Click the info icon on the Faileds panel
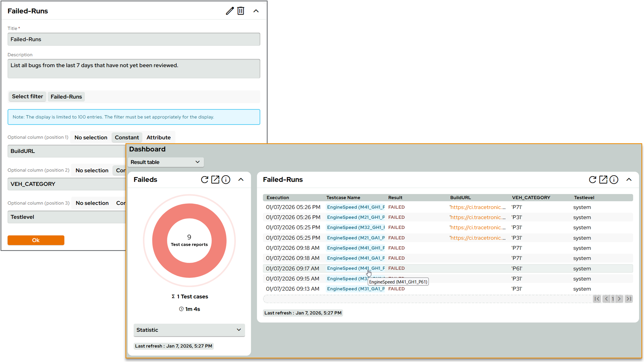The image size is (644, 362). click(226, 179)
